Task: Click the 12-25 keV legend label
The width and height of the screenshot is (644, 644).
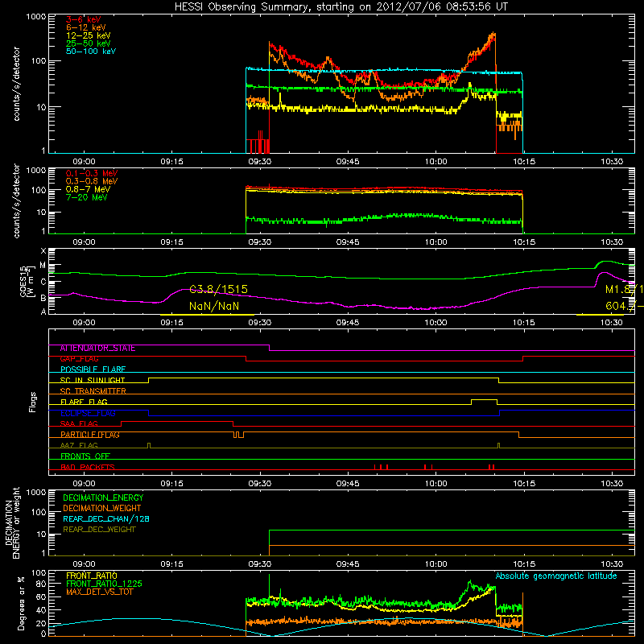Action: [x=89, y=35]
